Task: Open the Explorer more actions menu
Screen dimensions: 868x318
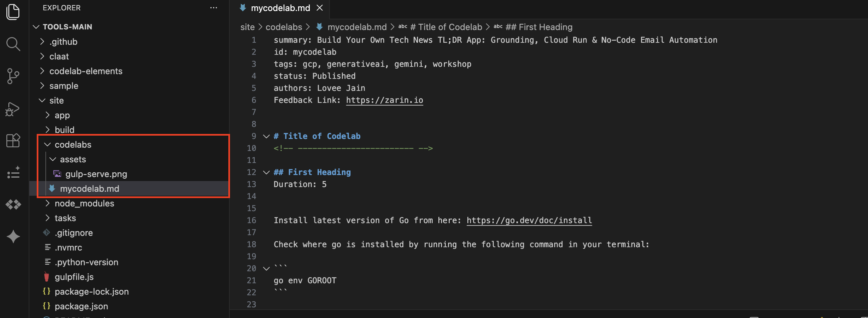Action: point(214,7)
